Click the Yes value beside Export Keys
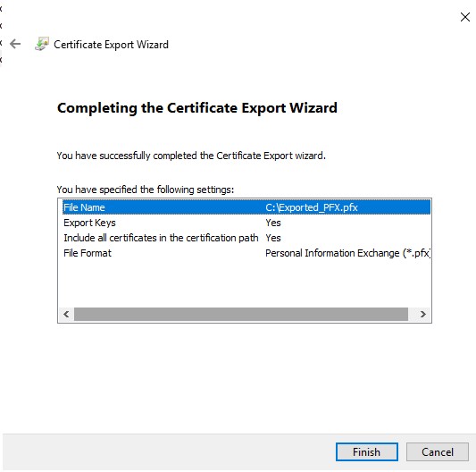 273,223
